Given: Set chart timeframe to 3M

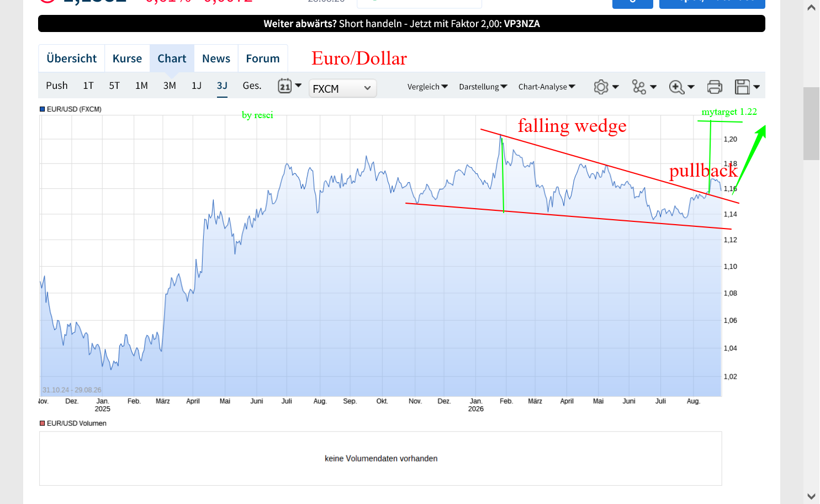Looking at the screenshot, I should (x=170, y=86).
